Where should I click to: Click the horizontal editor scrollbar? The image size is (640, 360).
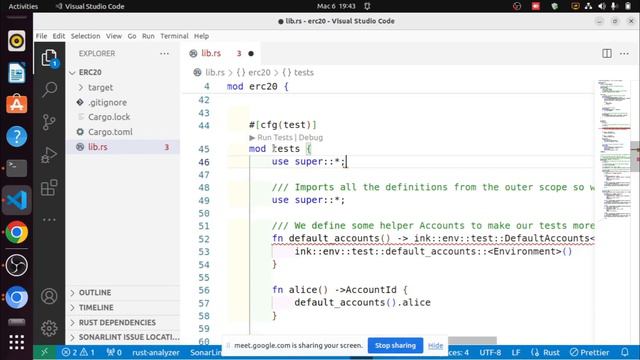click(472, 340)
